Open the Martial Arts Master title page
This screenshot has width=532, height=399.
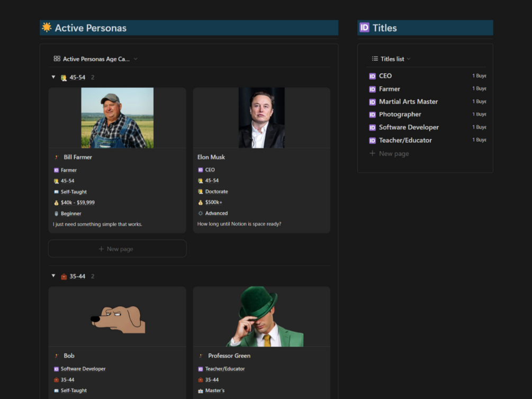coord(408,102)
